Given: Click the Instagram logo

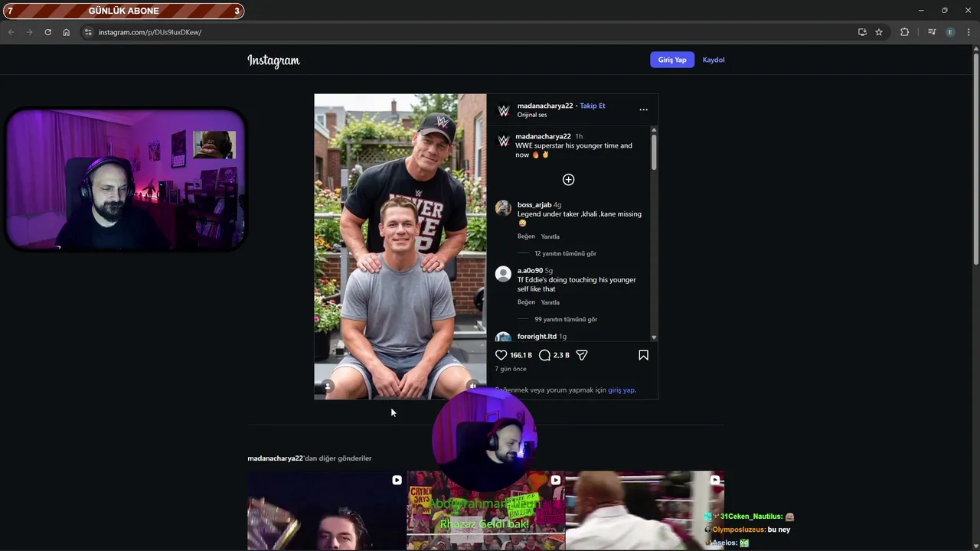Looking at the screenshot, I should (273, 60).
